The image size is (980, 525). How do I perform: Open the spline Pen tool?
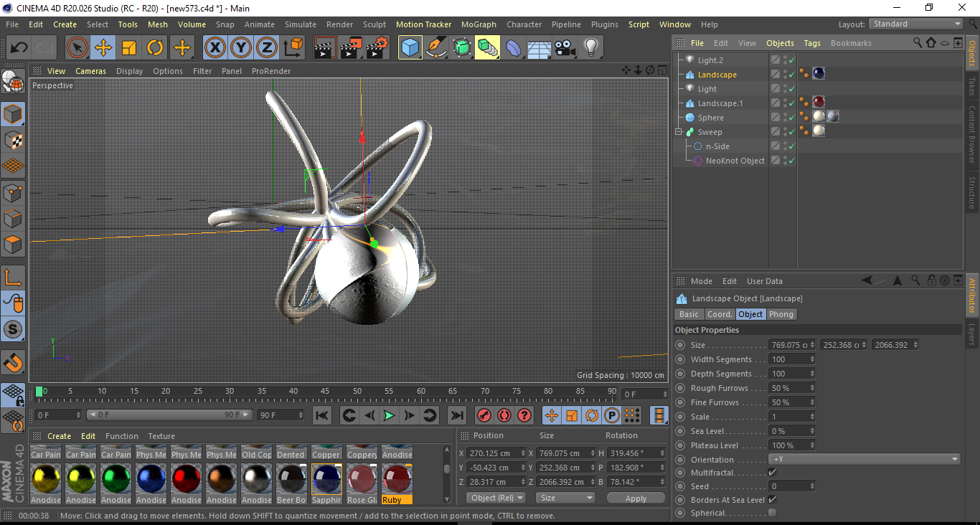pos(435,48)
